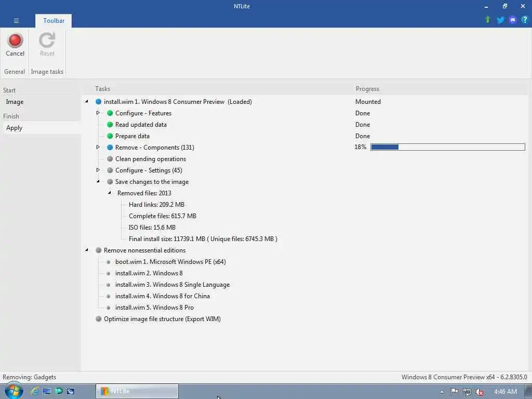Click the Tasks column header
Viewport: 532px width, 399px height.
[x=102, y=89]
